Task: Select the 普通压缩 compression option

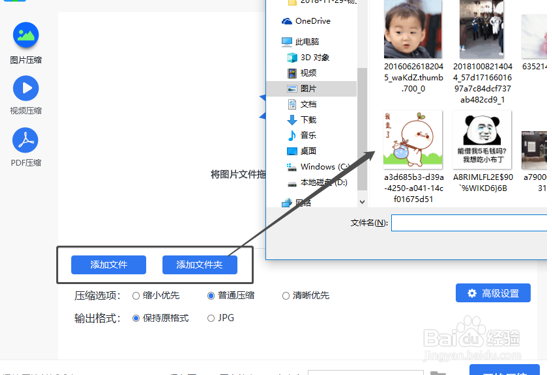Action: point(231,295)
